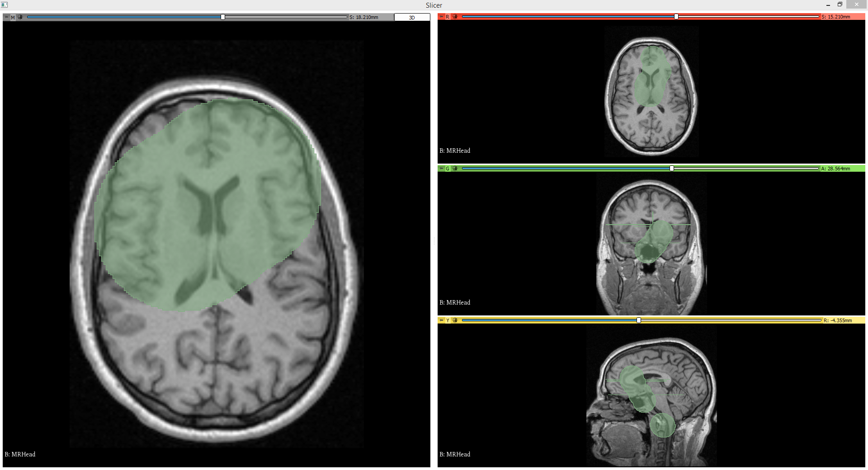Open the G view label menu on the green bar
This screenshot has width=868, height=470.
(448, 168)
